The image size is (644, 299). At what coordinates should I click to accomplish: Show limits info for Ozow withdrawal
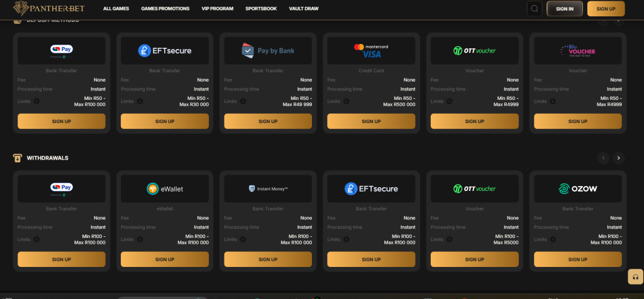coord(553,239)
